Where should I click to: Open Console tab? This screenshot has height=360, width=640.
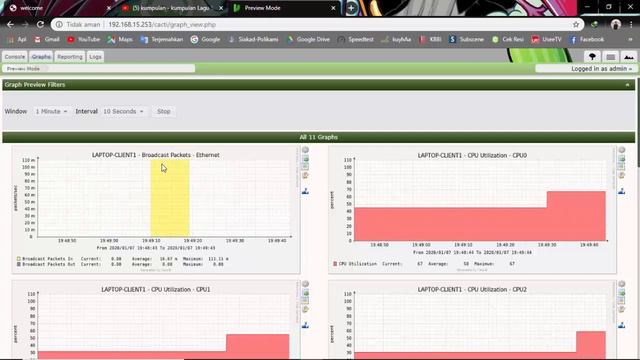(15, 57)
